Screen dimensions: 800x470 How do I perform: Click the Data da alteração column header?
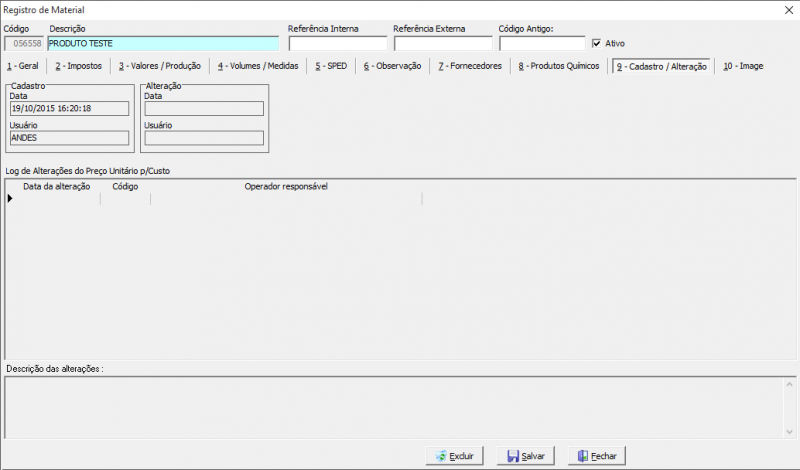point(57,187)
